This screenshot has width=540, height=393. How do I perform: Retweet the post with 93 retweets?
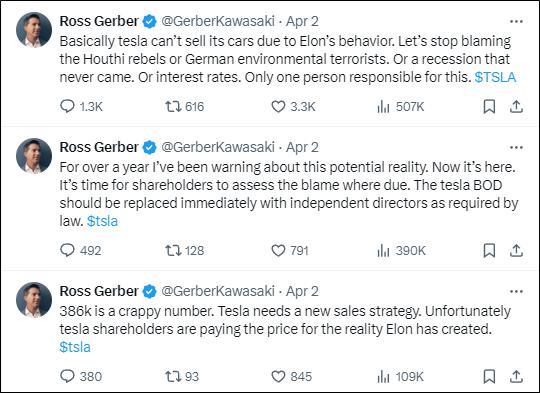click(x=182, y=376)
